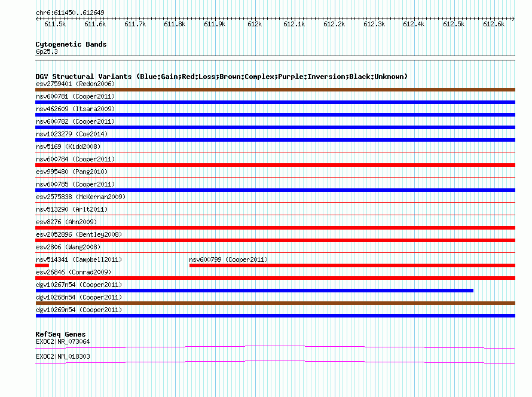This screenshot has height=397, width=532.
Task: Select the blue dgv10267n54 gain bar
Action: click(x=255, y=291)
